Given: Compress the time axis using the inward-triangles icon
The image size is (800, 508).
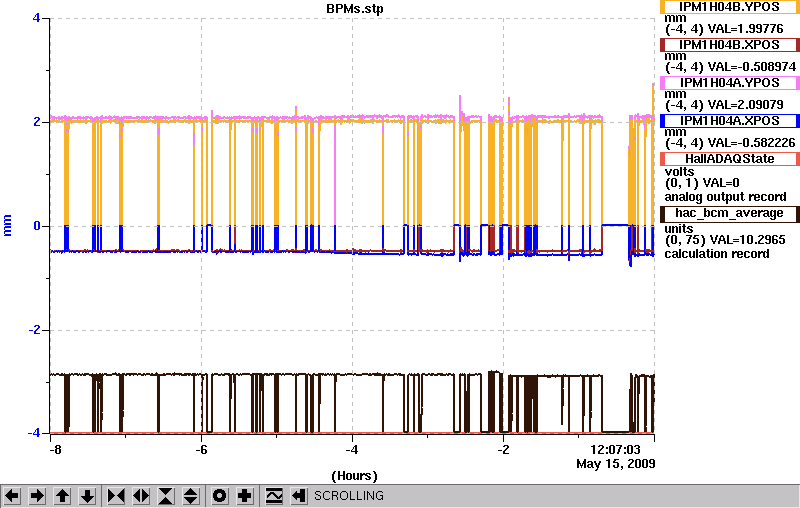Looking at the screenshot, I should [x=116, y=496].
